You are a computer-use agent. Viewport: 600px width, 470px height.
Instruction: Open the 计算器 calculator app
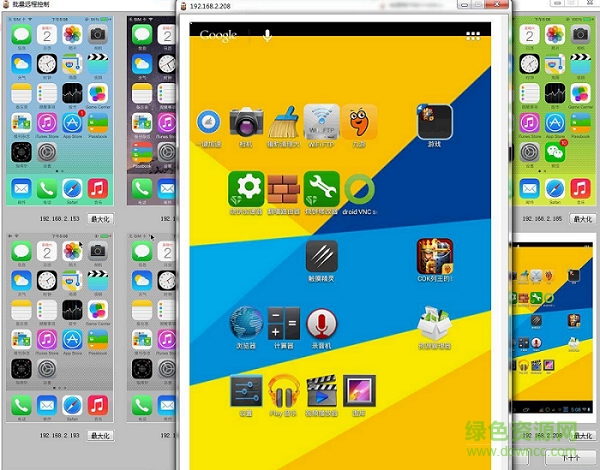pyautogui.click(x=284, y=323)
